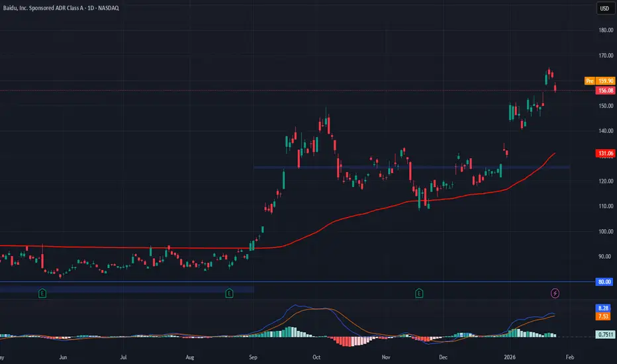Click the 150.00 price axis label
The image size is (617, 364).
[606, 106]
